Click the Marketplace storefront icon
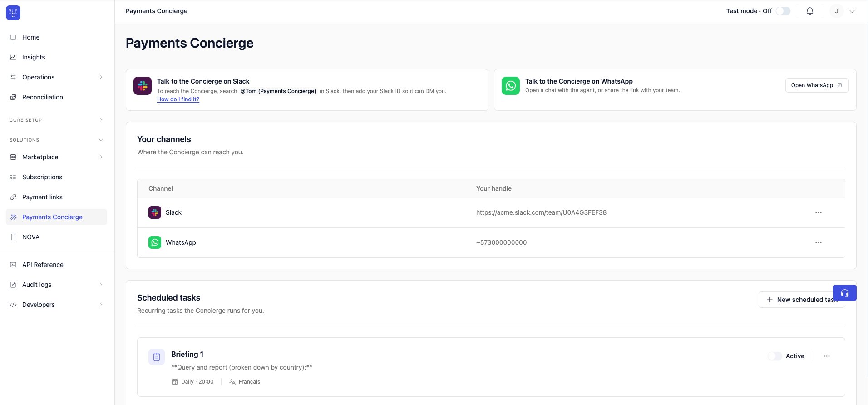868x405 pixels. point(13,157)
